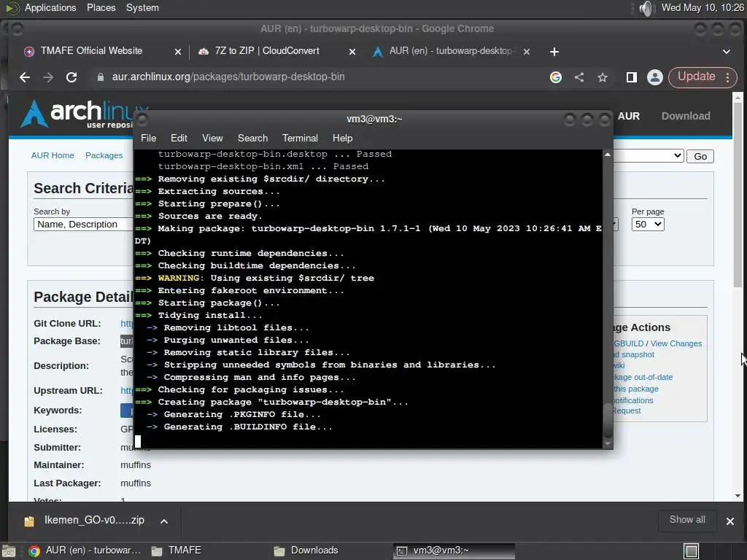Click the system volume speaker icon
Viewport: 747px width, 560px height.
[x=646, y=8]
